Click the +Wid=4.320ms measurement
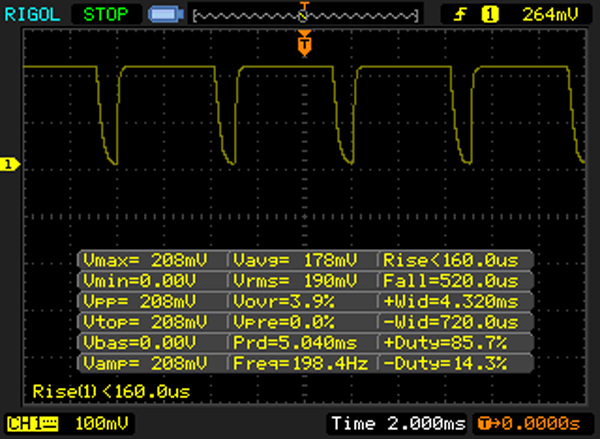Image resolution: width=600 pixels, height=439 pixels. [451, 302]
